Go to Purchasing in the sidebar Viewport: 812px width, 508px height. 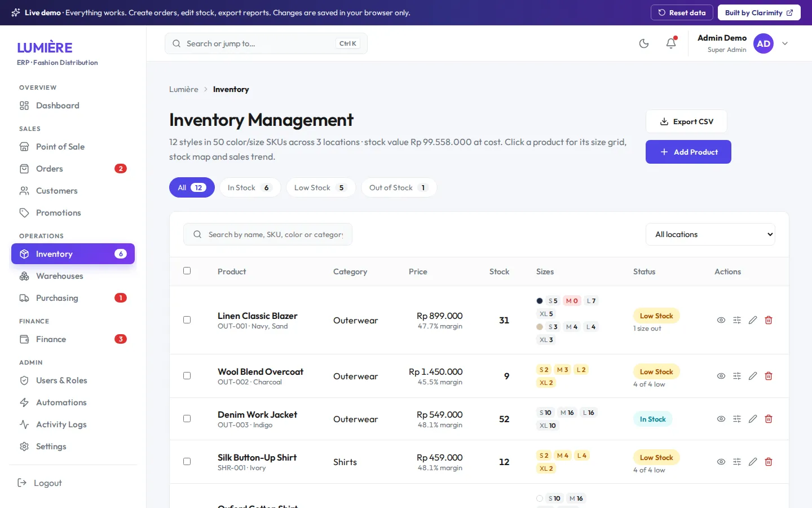click(x=73, y=298)
